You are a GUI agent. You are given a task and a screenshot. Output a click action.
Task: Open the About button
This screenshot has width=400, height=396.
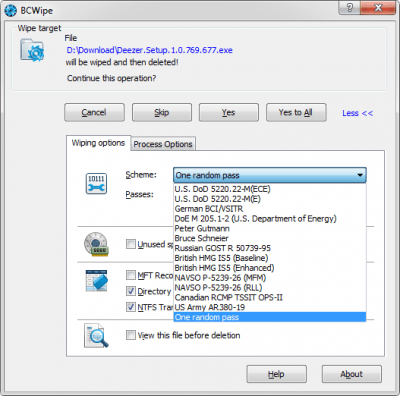352,374
